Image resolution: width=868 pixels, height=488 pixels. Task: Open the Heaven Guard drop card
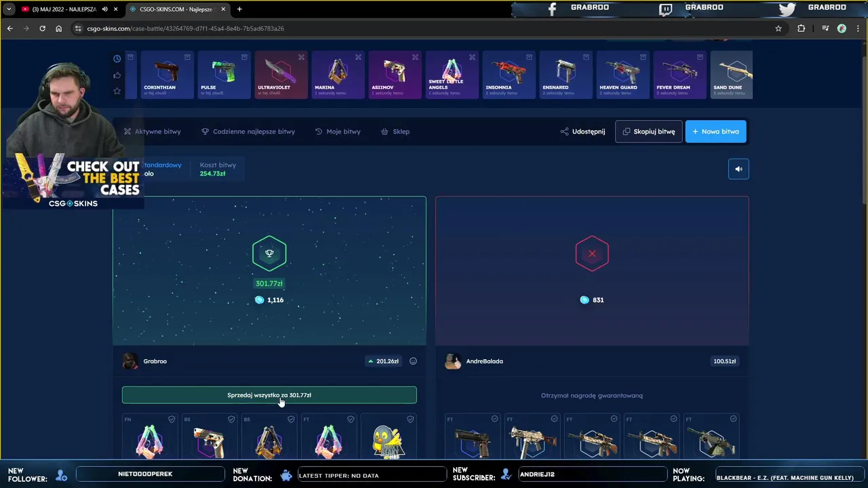(623, 75)
